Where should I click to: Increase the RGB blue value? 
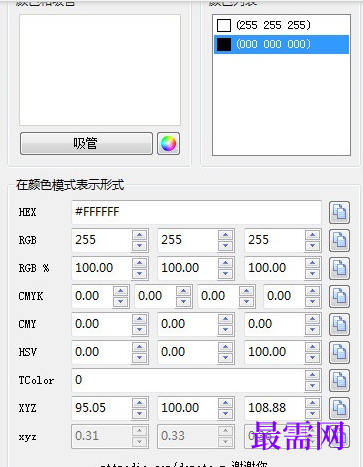[312, 235]
